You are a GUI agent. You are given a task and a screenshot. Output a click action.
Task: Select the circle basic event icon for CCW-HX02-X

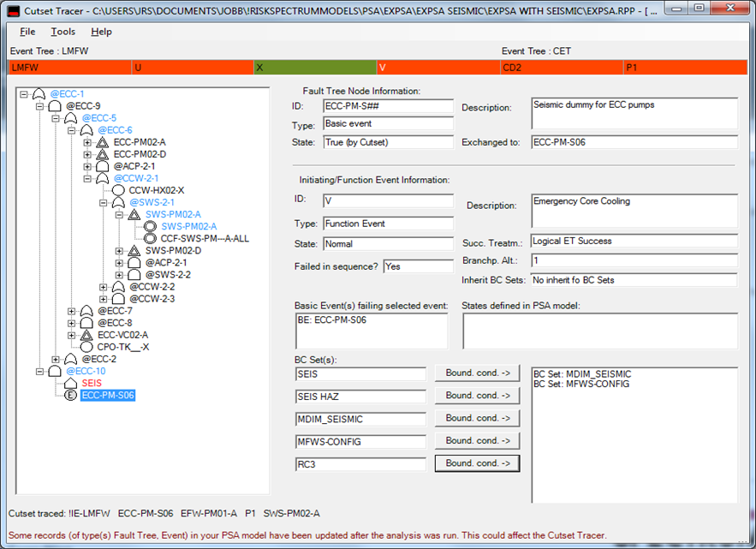(x=118, y=190)
